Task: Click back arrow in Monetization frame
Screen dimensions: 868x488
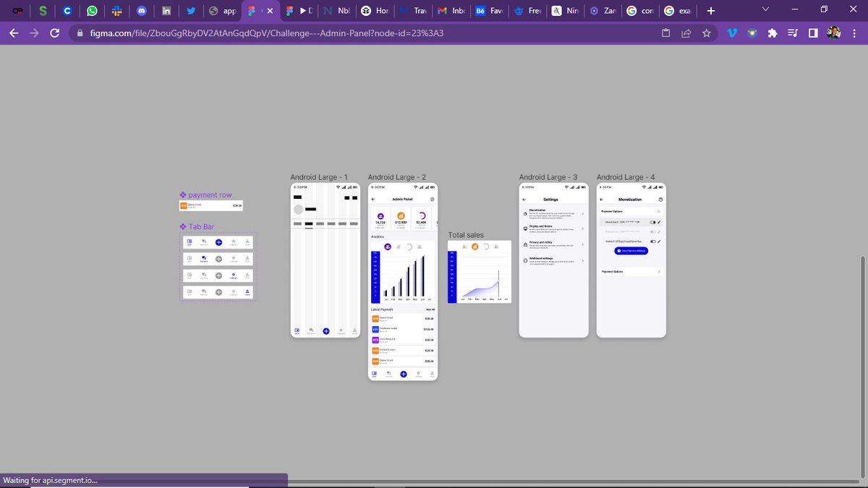Action: [603, 199]
